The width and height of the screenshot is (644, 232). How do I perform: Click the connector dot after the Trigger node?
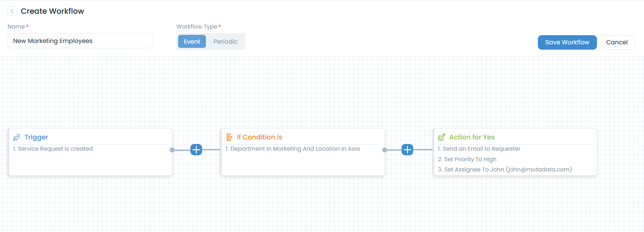point(172,150)
